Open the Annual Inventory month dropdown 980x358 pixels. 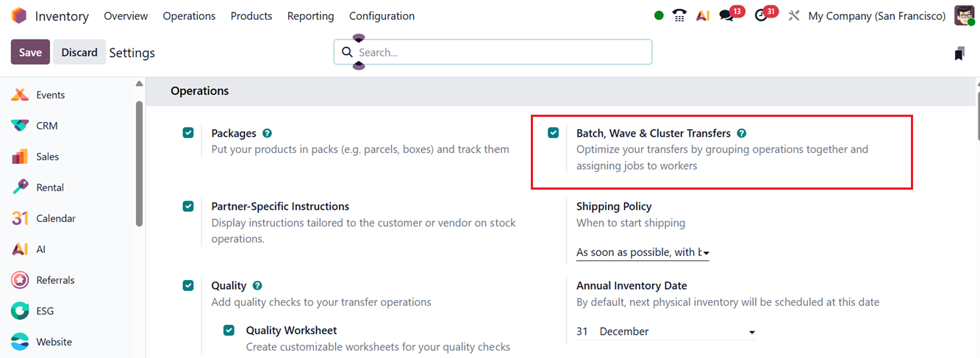click(x=676, y=332)
